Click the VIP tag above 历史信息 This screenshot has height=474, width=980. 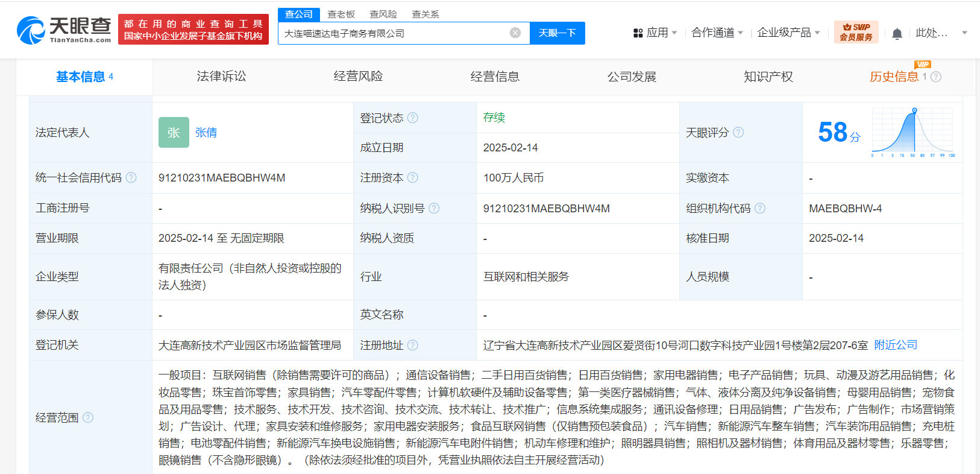point(923,65)
